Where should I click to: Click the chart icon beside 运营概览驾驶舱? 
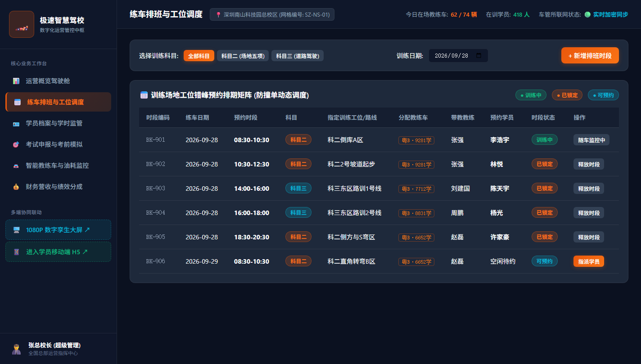pos(16,81)
